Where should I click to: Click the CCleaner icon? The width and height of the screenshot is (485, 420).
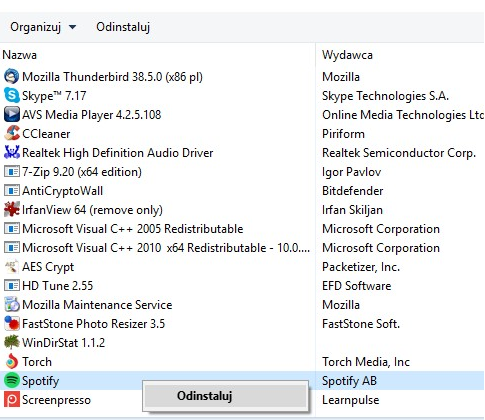click(11, 134)
